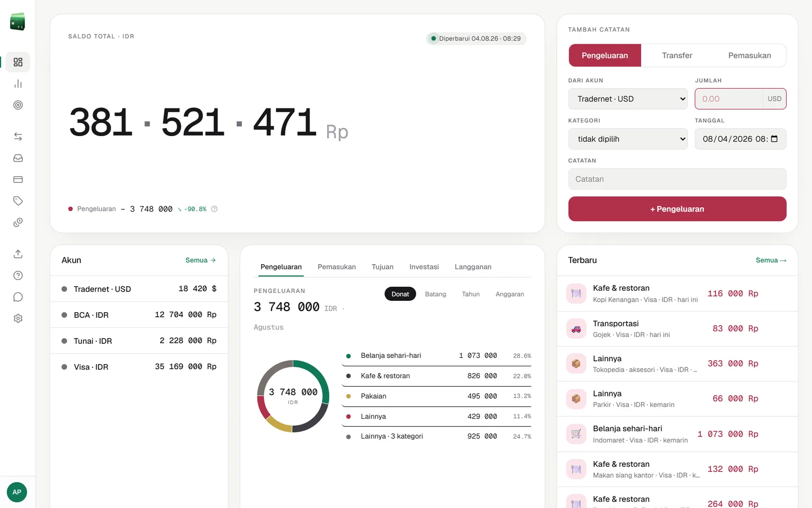812x508 pixels.
Task: Select the Transfer entry type
Action: click(677, 55)
